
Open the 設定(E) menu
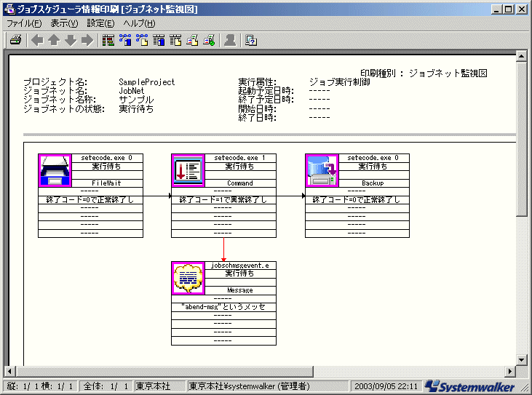tap(100, 23)
